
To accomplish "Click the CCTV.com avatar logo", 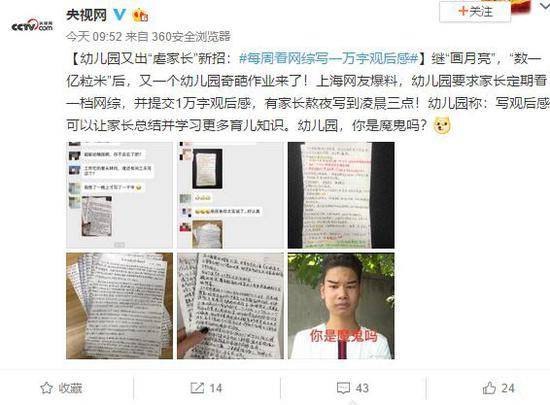I will coord(32,25).
